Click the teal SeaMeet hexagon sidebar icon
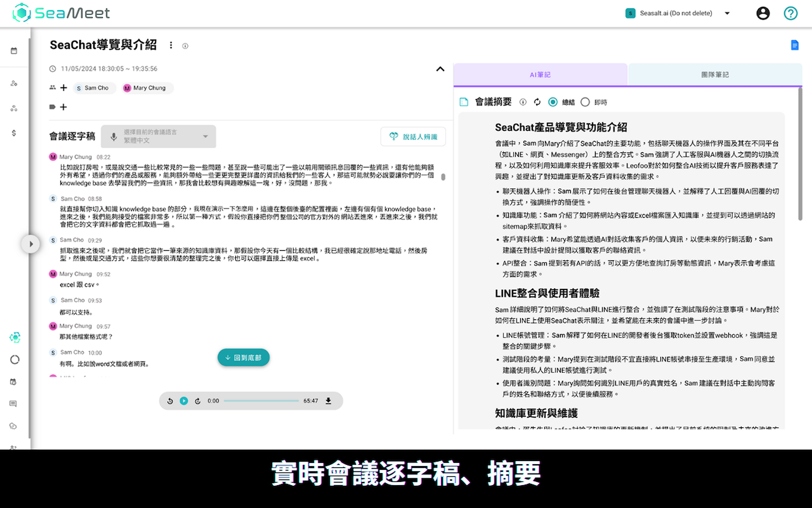The width and height of the screenshot is (812, 508). 15,337
